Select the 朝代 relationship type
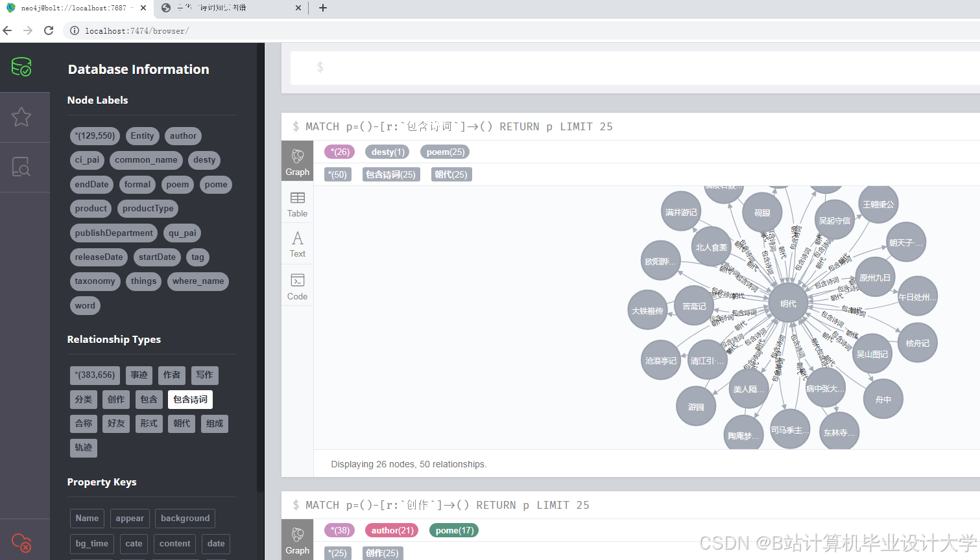The height and width of the screenshot is (560, 980). (182, 424)
